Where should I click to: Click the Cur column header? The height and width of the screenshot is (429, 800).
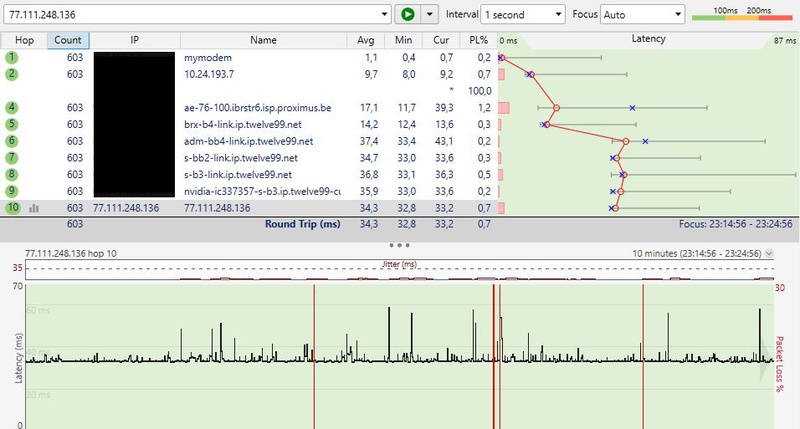441,40
